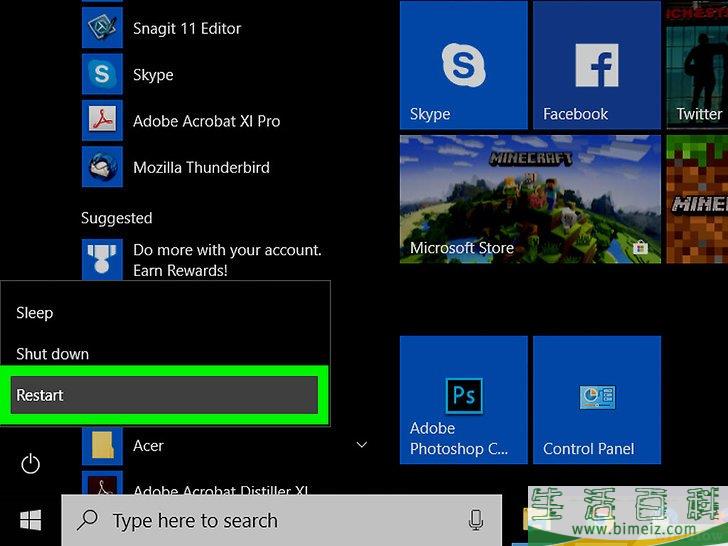Open the Minecraft Microsoft Store tile
This screenshot has width=728, height=546.
(530, 199)
